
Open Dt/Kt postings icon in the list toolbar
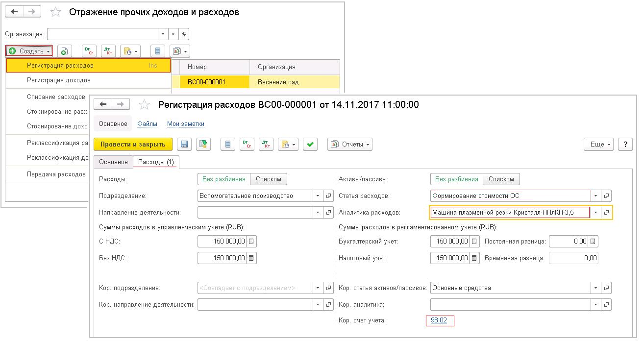point(89,51)
